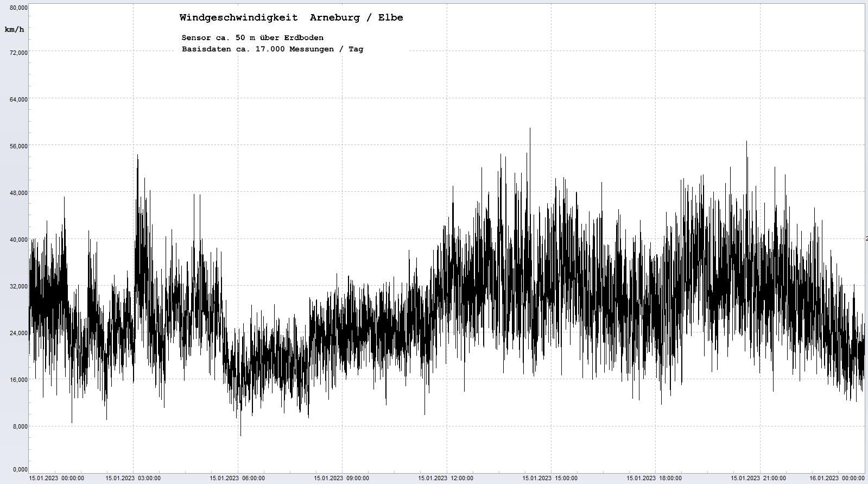Click the 40,000 y-axis label
The width and height of the screenshot is (868, 484).
point(19,240)
